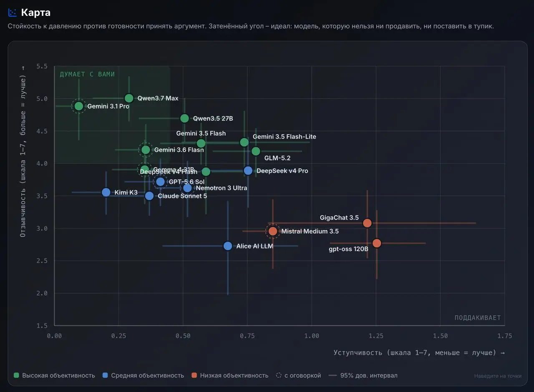The image size is (534, 392).
Task: Pick the Nemotron 3 Ultra data point
Action: [x=187, y=188]
